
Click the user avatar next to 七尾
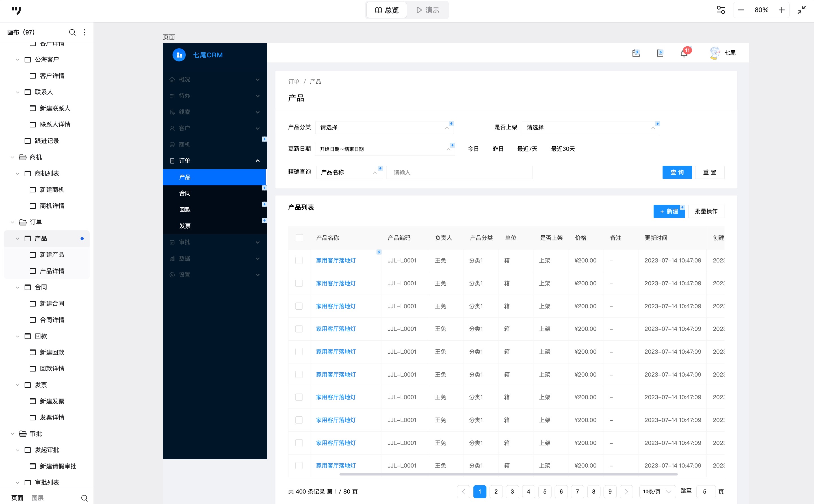(715, 53)
